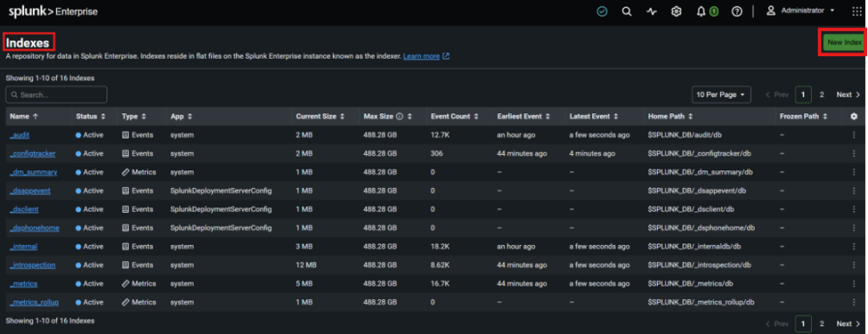Image resolution: width=868 pixels, height=334 pixels.
Task: Open the table column settings gear icon
Action: pyautogui.click(x=854, y=117)
